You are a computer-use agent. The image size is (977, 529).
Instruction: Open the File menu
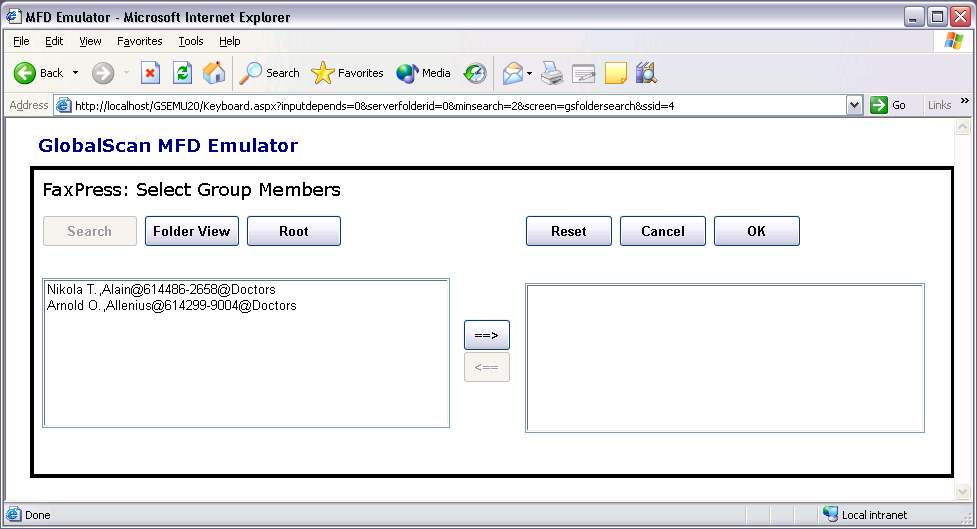coord(21,41)
